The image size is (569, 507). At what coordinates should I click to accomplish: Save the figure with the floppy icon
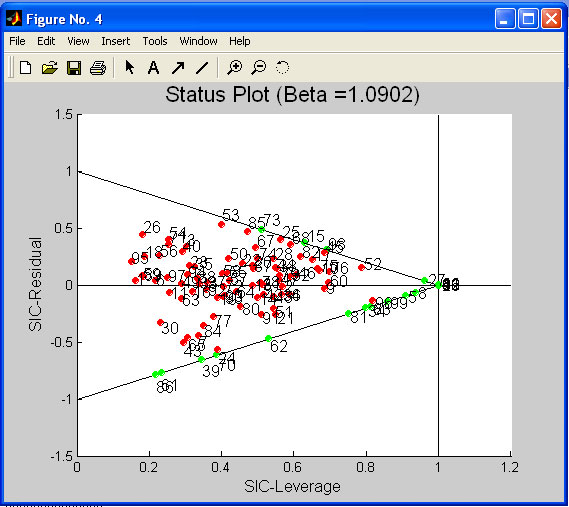74,68
